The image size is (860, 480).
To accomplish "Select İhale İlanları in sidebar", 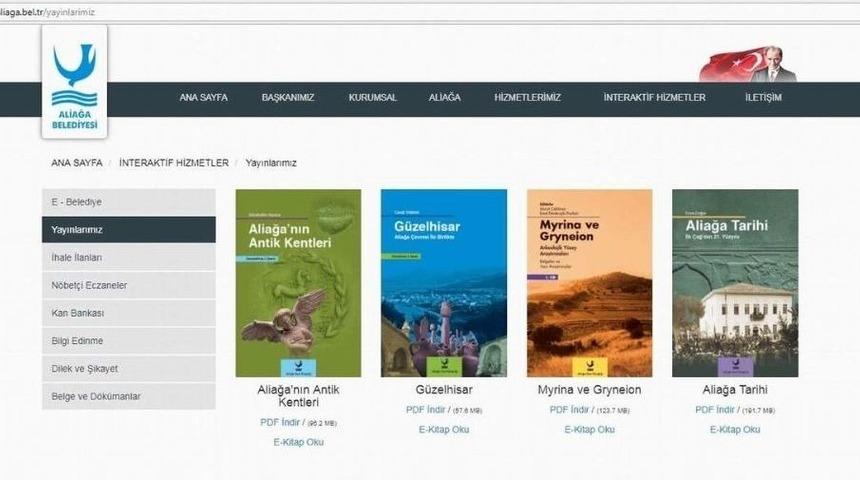I will [129, 257].
